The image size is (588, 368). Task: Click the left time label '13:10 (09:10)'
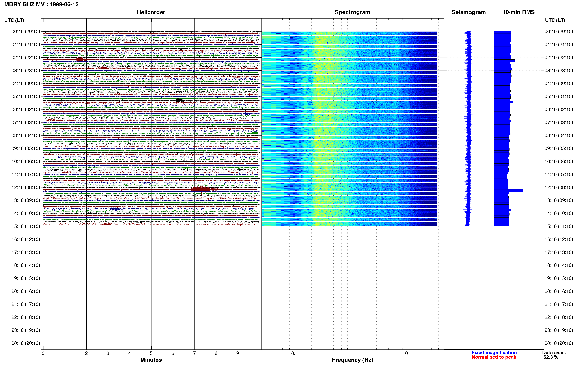point(26,200)
